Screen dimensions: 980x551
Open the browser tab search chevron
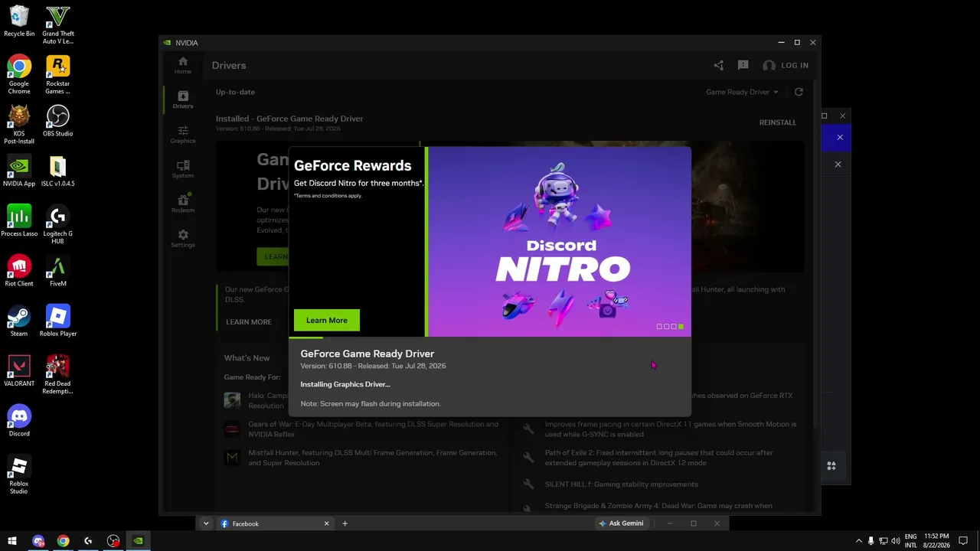click(206, 523)
